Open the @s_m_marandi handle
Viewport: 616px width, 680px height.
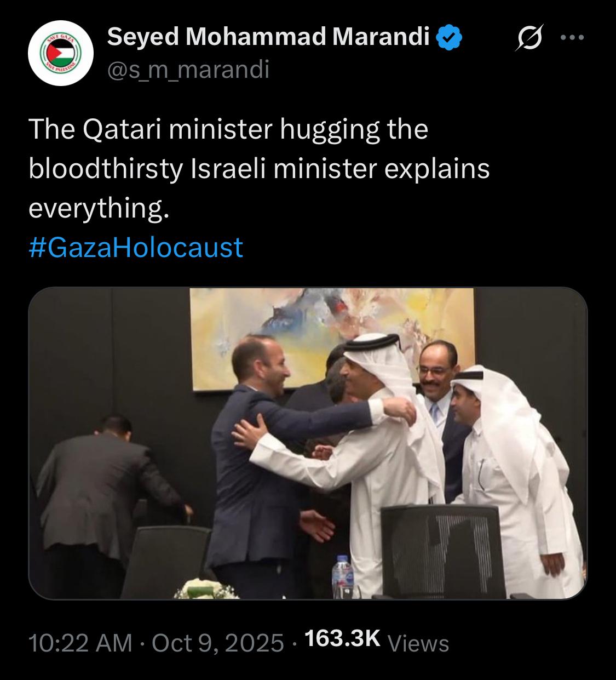[x=188, y=69]
